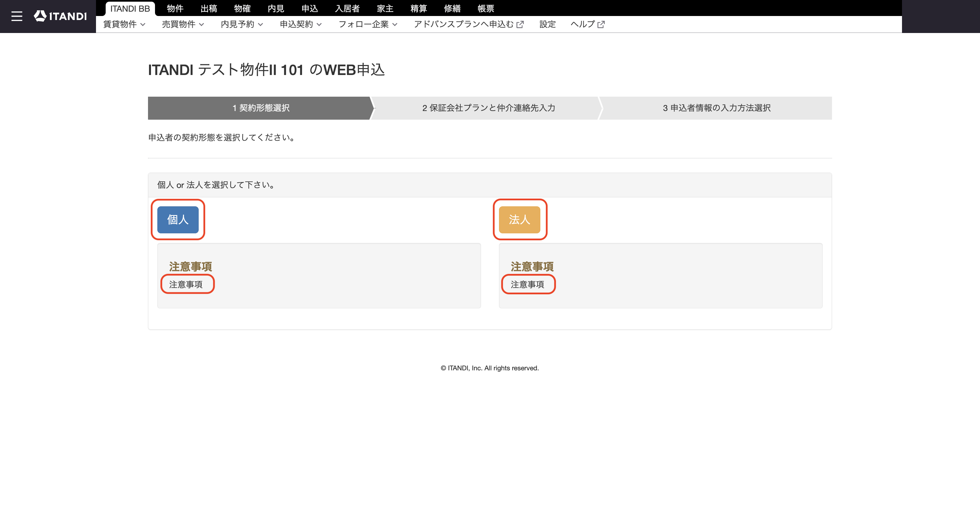Screen dimensions: 980x528
Task: Open the 申込契約 dropdown menu
Action: 301,24
